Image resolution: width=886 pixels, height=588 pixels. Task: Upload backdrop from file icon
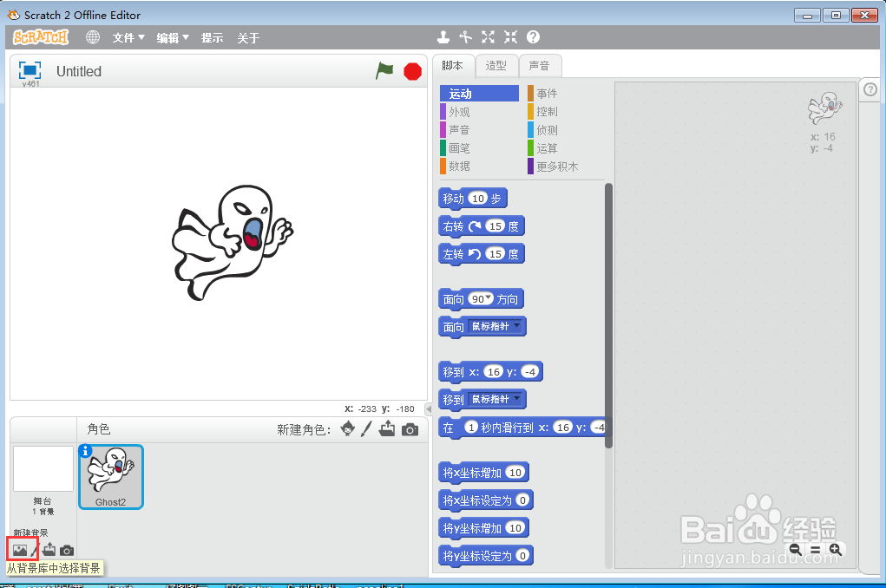pos(49,550)
